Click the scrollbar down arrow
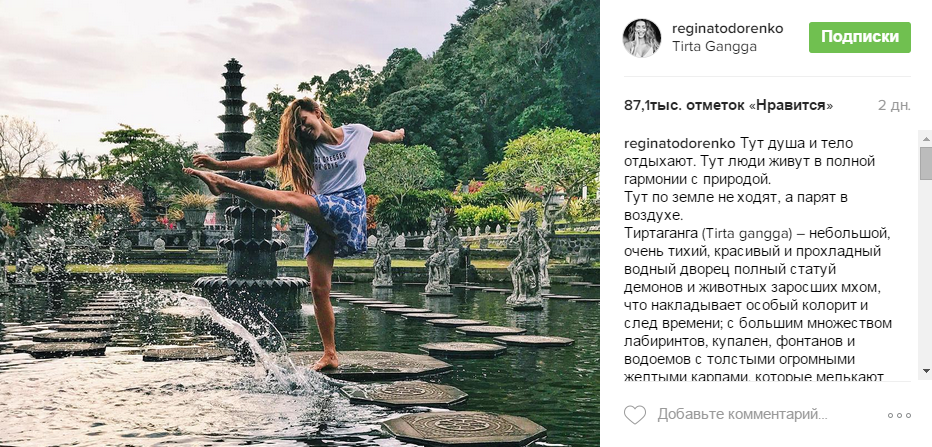This screenshot has width=932, height=447. (926, 371)
